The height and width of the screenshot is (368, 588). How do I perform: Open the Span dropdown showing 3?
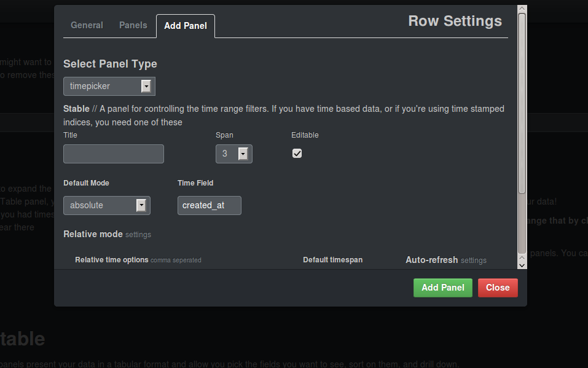pos(234,154)
